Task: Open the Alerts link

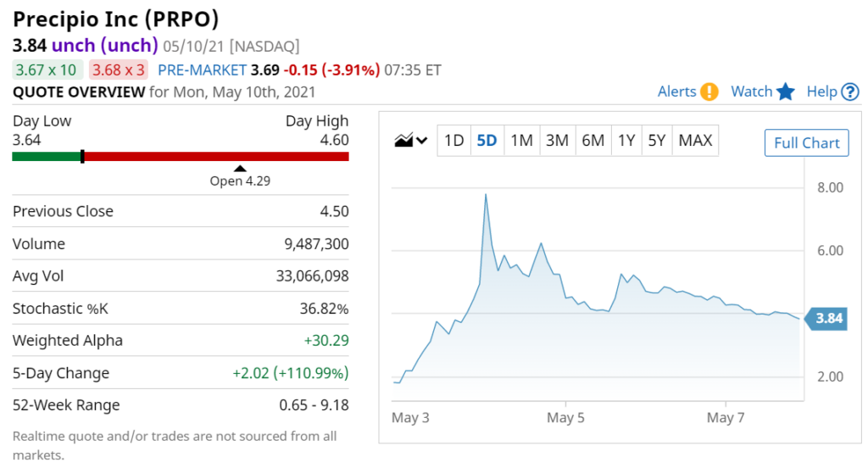Action: click(x=676, y=92)
